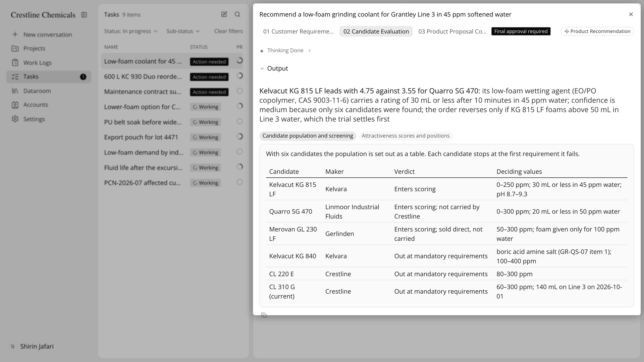Click the NAME column header
The image size is (644, 362).
(x=111, y=47)
